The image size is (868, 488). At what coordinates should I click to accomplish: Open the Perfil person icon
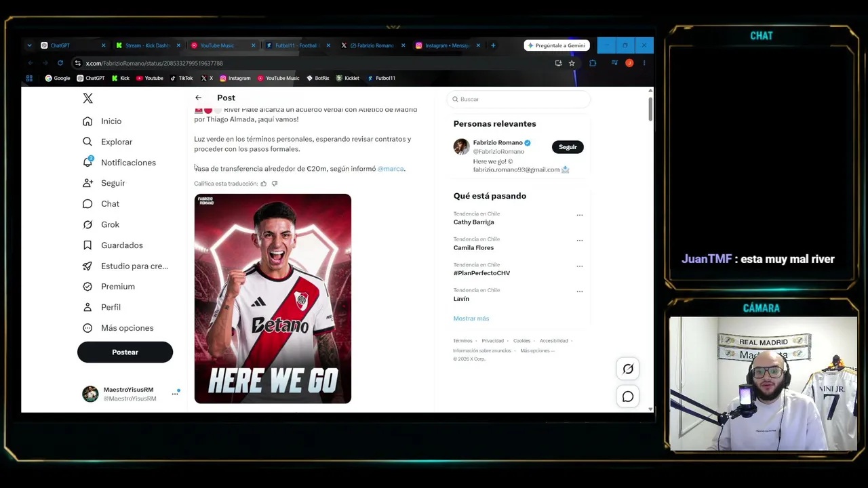coord(87,307)
